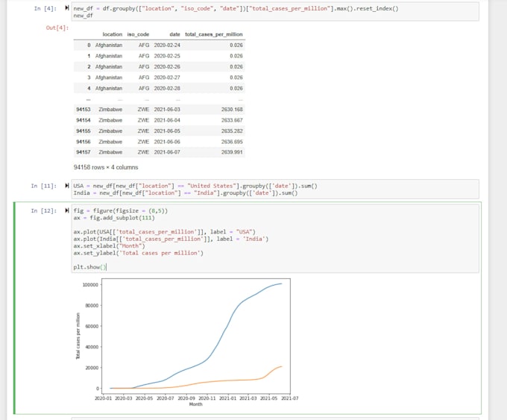The width and height of the screenshot is (507, 420).
Task: Run the In [12] plotting cell
Action: (x=68, y=211)
